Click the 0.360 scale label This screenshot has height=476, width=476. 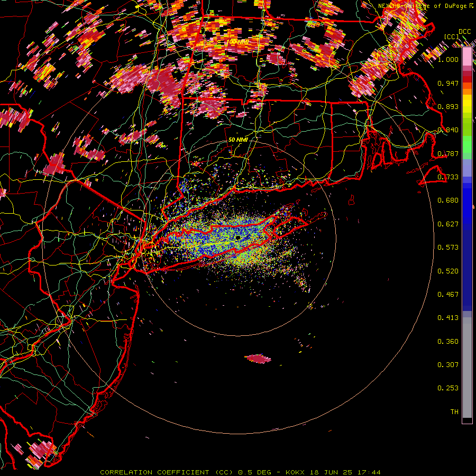(x=448, y=342)
